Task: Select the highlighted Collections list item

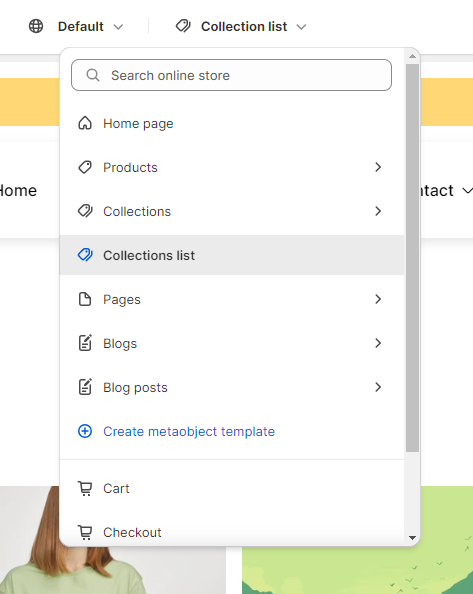Action: 231,255
